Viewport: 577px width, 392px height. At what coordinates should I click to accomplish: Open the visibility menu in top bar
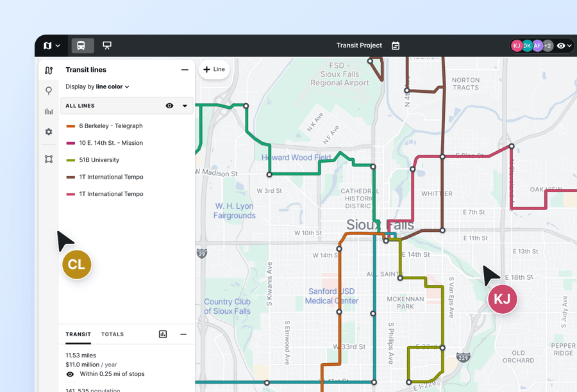click(564, 45)
